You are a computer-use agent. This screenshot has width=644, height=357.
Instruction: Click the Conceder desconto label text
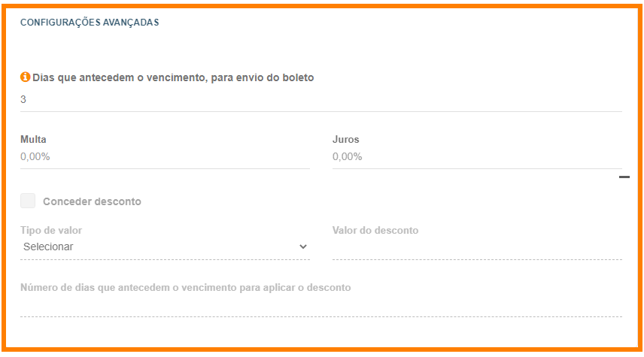(92, 201)
